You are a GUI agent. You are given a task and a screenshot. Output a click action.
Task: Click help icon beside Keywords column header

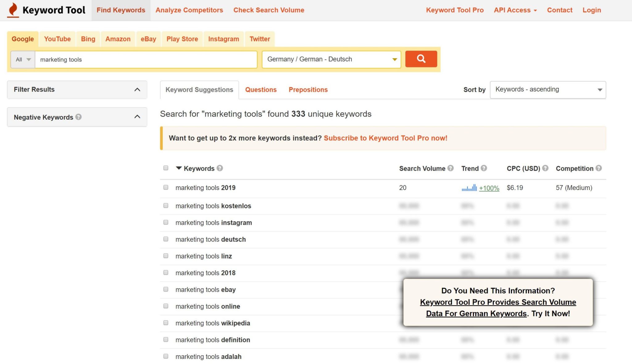click(x=220, y=168)
